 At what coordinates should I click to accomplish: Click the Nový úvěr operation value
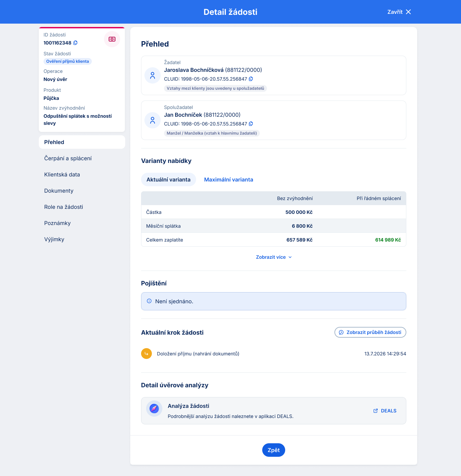[55, 79]
